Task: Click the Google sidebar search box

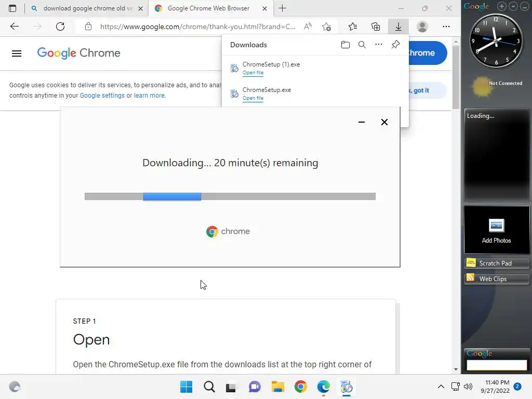Action: 496,365
